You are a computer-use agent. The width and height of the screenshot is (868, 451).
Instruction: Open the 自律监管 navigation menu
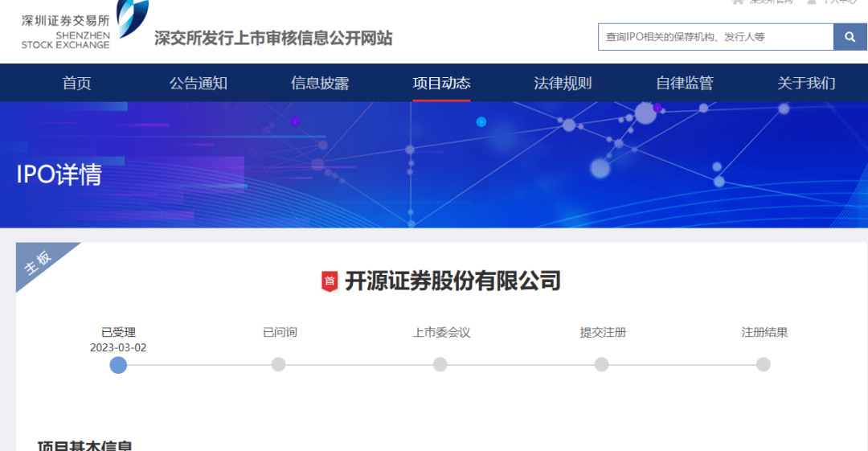[684, 84]
